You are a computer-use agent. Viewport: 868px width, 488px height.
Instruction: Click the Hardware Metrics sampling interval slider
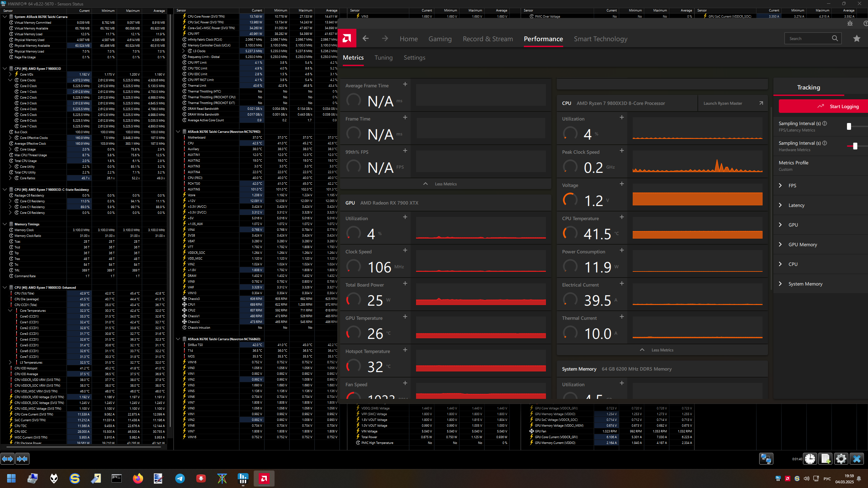[855, 146]
